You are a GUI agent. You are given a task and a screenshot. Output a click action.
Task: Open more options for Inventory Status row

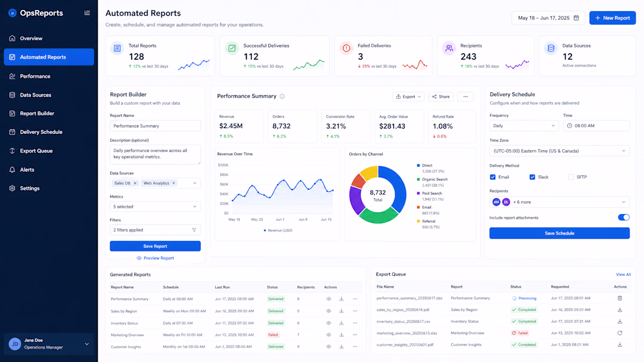355,323
